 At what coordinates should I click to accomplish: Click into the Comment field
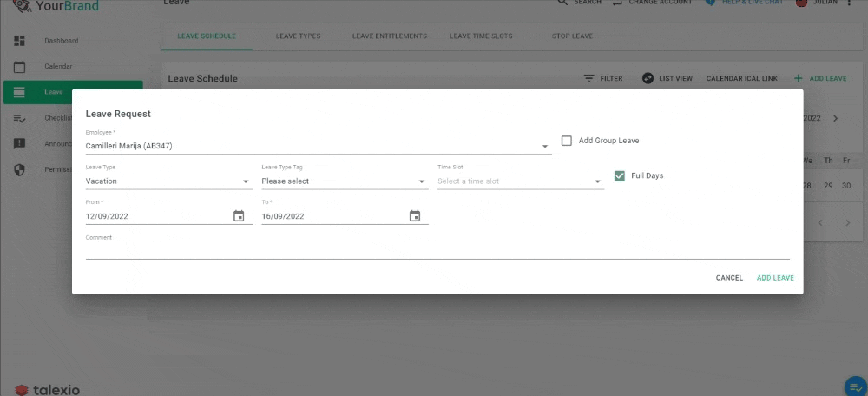[x=437, y=250]
